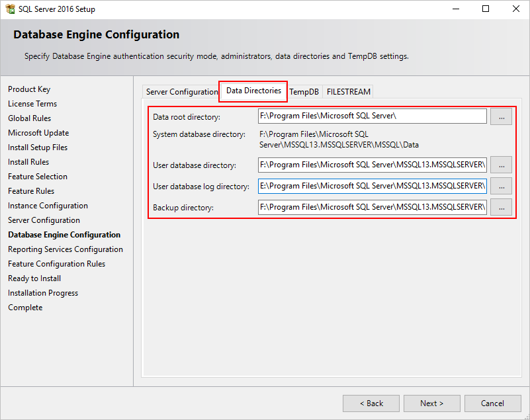Cancel the SQL Server setup
The width and height of the screenshot is (530, 420).
pyautogui.click(x=492, y=403)
